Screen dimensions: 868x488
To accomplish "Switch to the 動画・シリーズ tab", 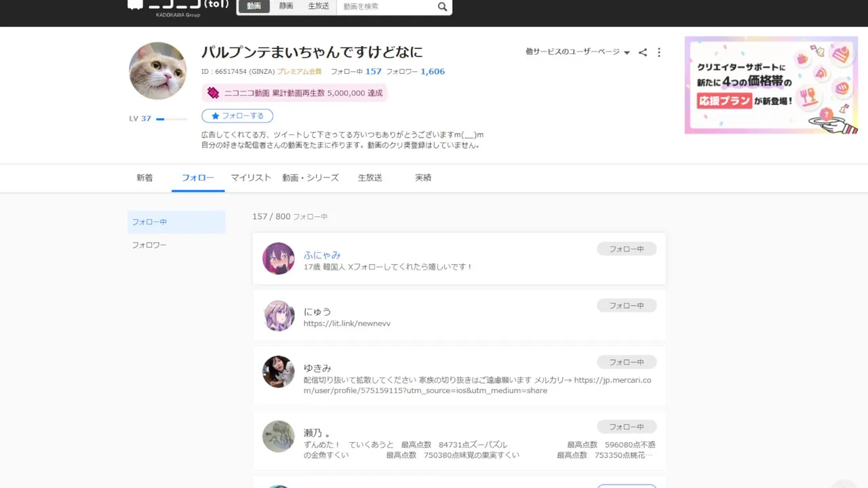I will (311, 178).
